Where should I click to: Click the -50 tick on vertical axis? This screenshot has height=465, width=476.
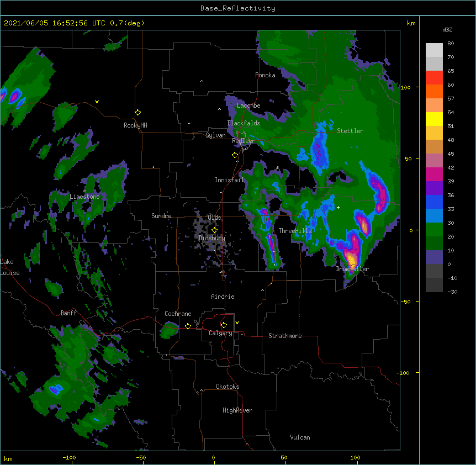(405, 302)
